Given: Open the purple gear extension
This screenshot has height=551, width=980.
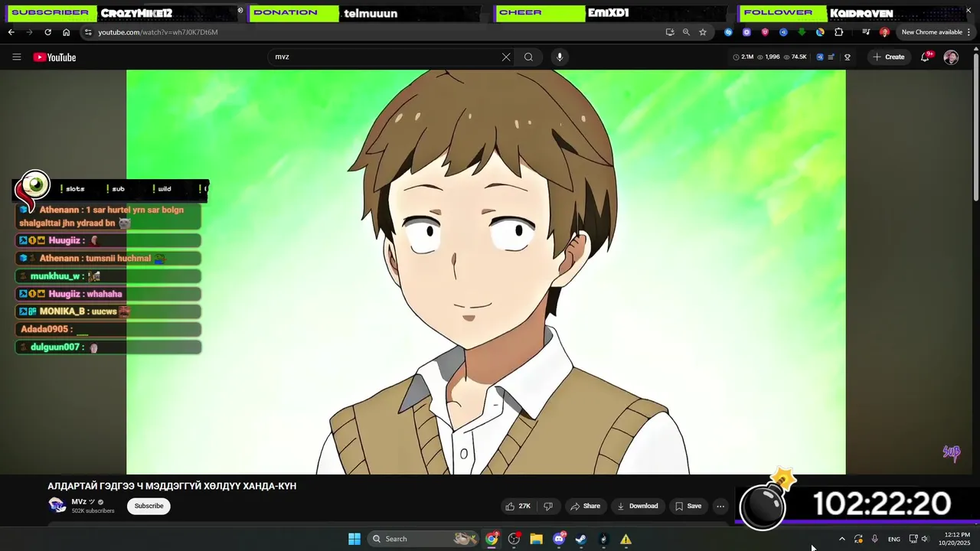Looking at the screenshot, I should tap(746, 32).
